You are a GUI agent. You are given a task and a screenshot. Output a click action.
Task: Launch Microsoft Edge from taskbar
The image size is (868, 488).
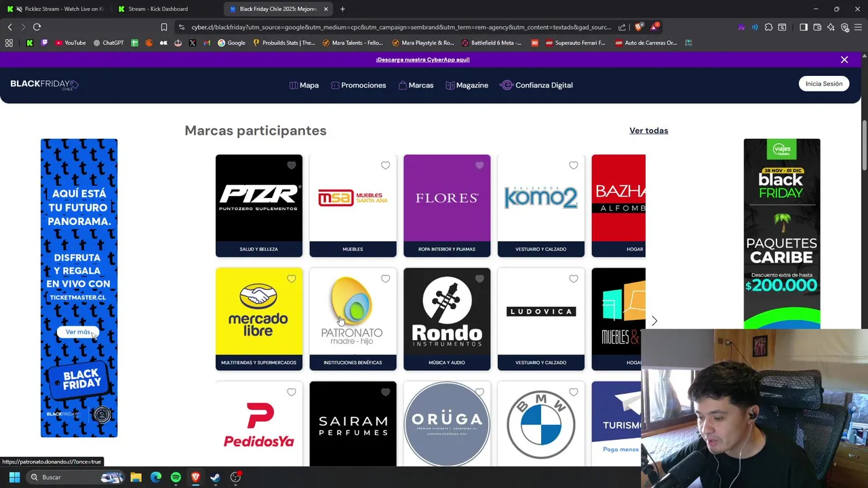point(156,477)
